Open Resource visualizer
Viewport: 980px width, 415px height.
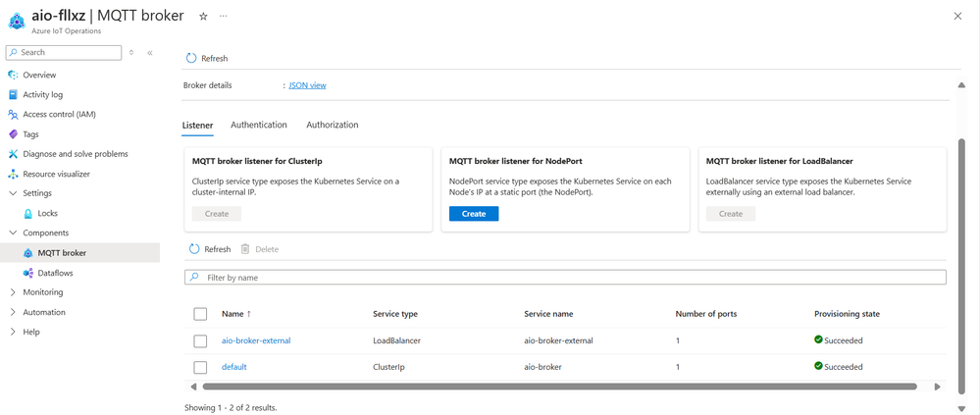coord(56,174)
